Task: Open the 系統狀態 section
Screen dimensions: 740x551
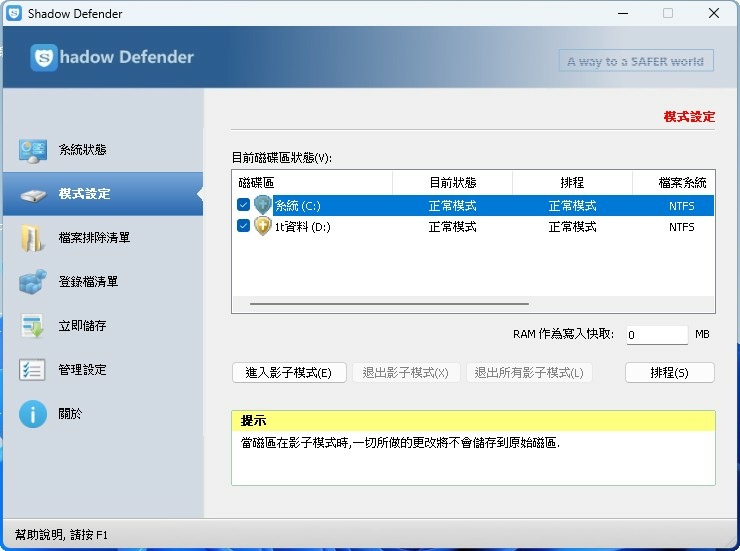Action: 103,150
